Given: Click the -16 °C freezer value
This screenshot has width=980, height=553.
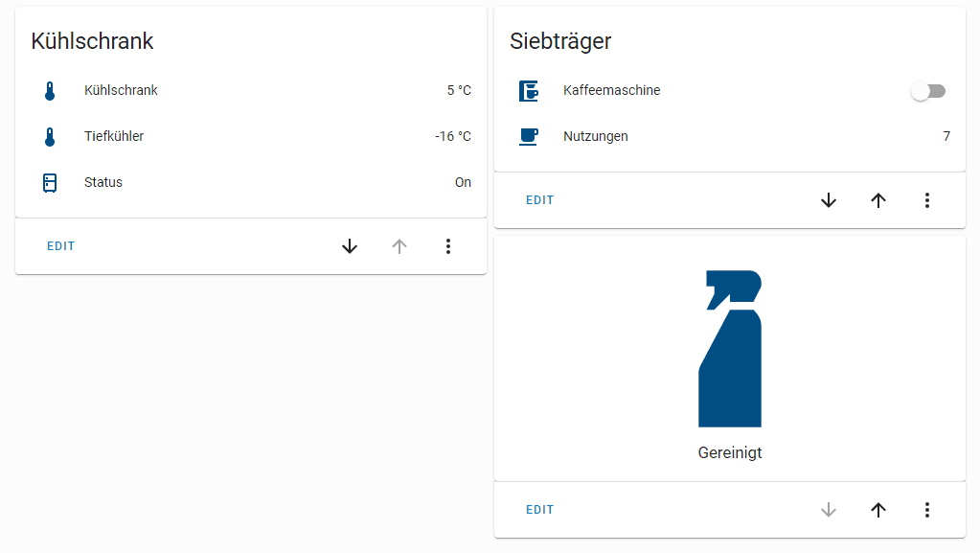Looking at the screenshot, I should coord(453,136).
